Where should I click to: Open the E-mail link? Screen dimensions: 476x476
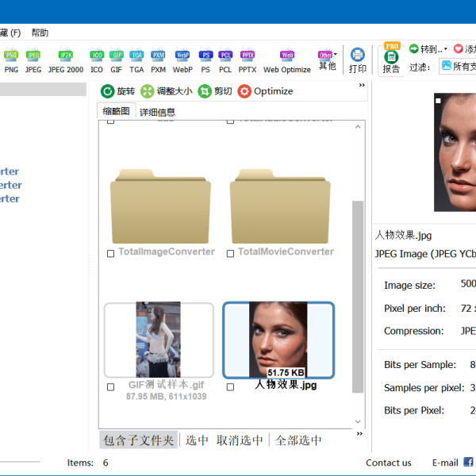pos(445,463)
